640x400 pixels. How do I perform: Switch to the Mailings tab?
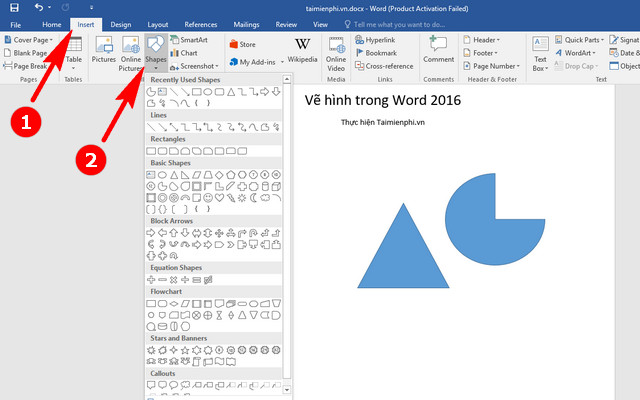pos(246,24)
